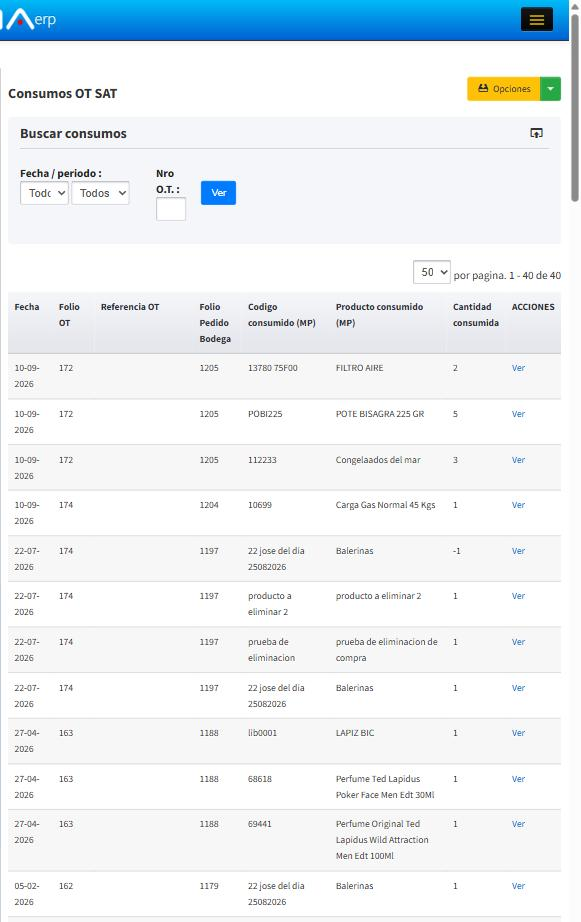The height and width of the screenshot is (922, 581).
Task: Sort by the Fecha column header
Action: click(x=27, y=307)
